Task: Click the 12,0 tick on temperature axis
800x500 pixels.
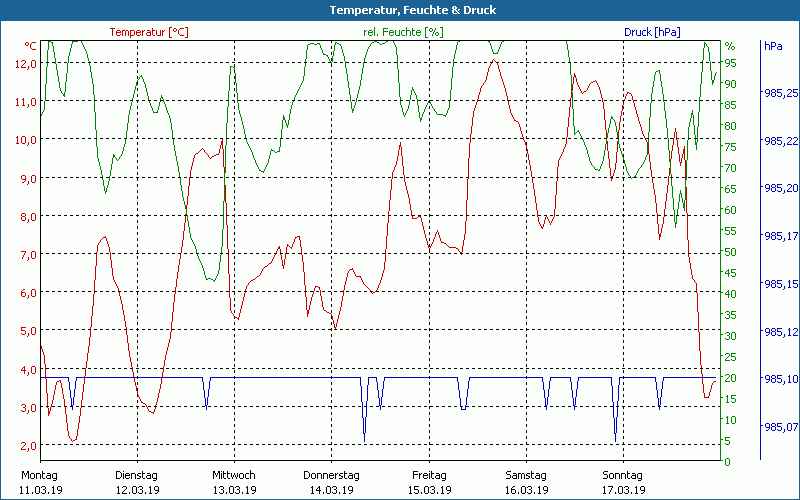Action: coord(25,64)
